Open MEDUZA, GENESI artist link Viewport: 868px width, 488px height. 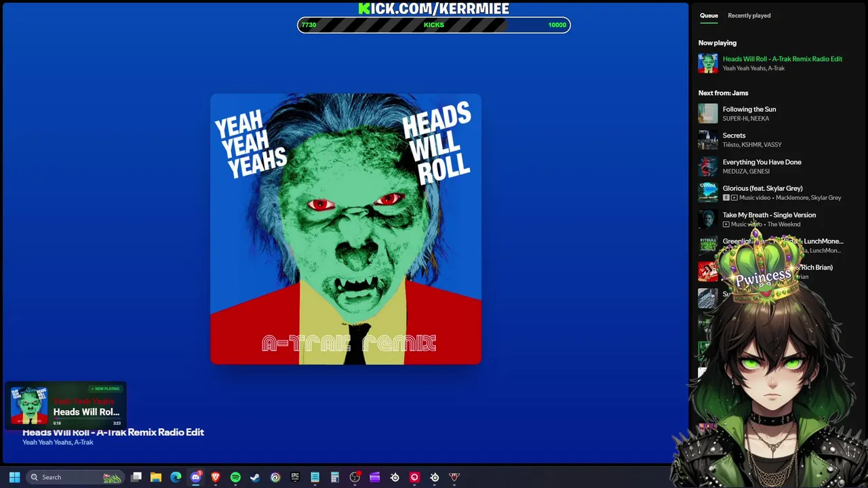[746, 171]
